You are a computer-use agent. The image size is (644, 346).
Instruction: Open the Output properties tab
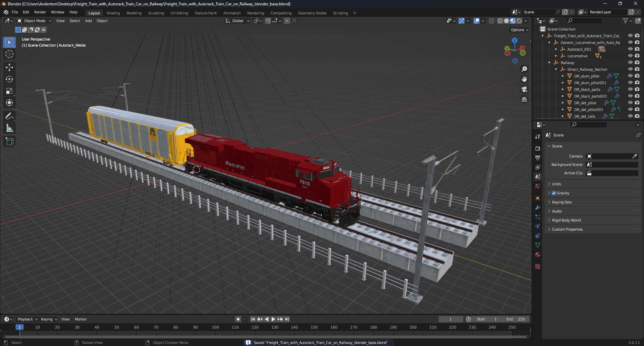coord(538,158)
